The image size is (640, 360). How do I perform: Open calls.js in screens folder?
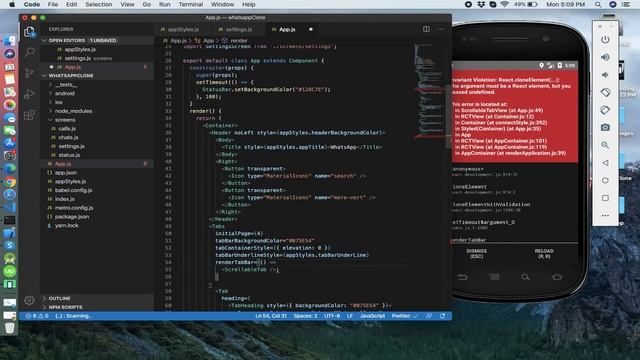[x=97, y=129]
